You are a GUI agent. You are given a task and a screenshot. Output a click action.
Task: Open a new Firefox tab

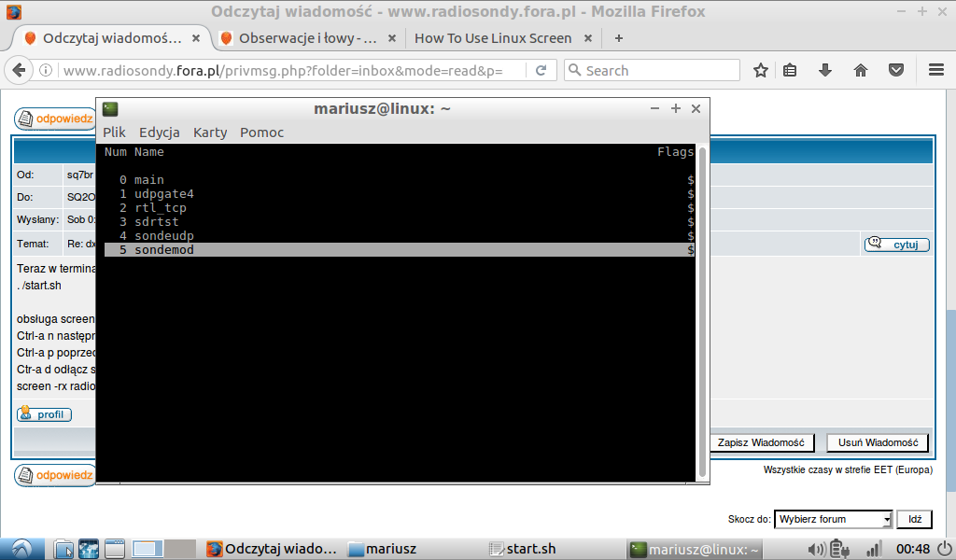click(x=619, y=38)
